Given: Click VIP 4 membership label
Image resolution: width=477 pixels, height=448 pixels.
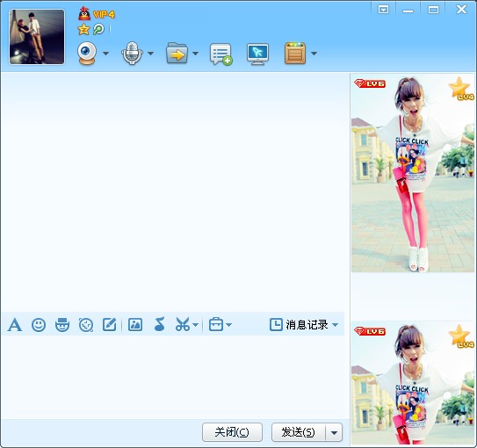Looking at the screenshot, I should (x=104, y=14).
